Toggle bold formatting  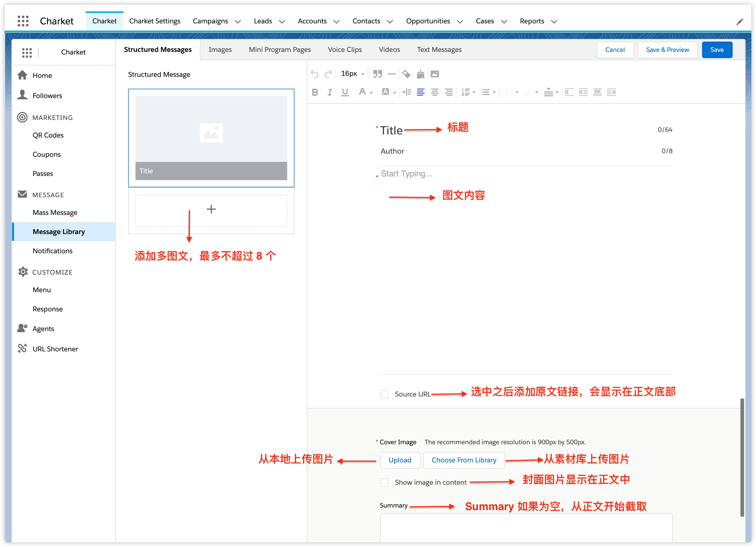click(315, 92)
